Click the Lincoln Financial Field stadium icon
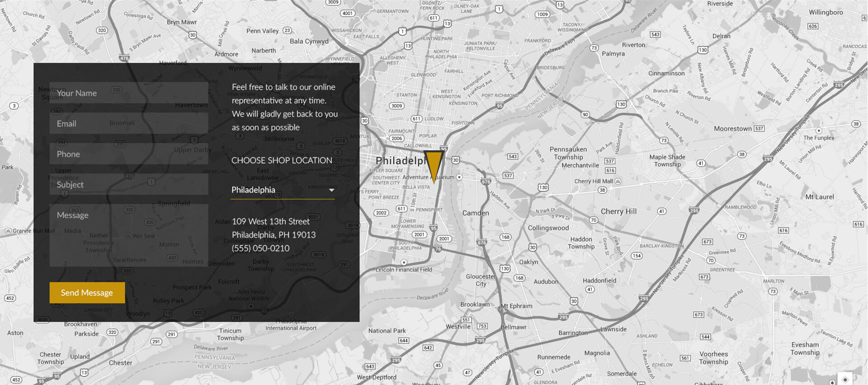Screen dimensions: 868x385 (404, 262)
